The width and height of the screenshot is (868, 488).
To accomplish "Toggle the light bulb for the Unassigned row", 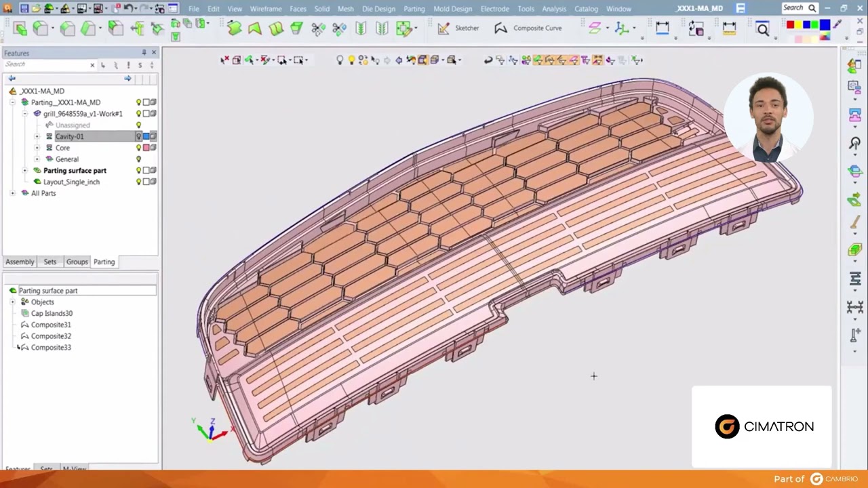I will (138, 125).
